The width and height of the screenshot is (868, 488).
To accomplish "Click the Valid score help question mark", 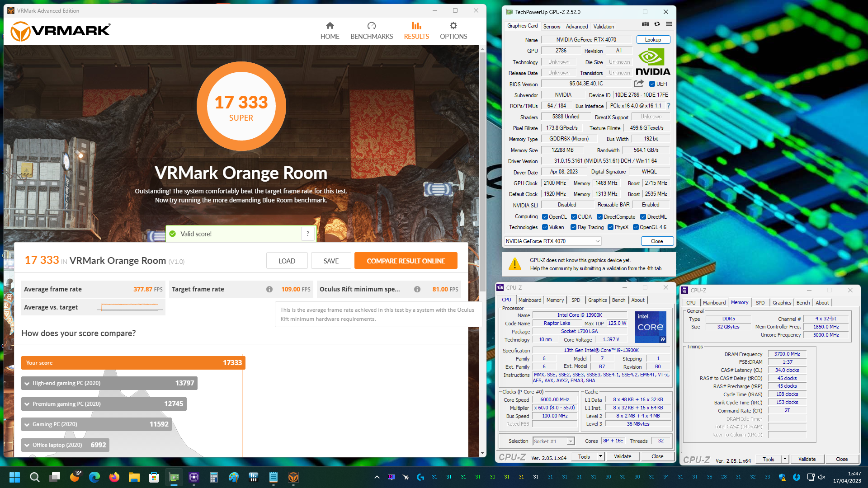I will tap(308, 234).
